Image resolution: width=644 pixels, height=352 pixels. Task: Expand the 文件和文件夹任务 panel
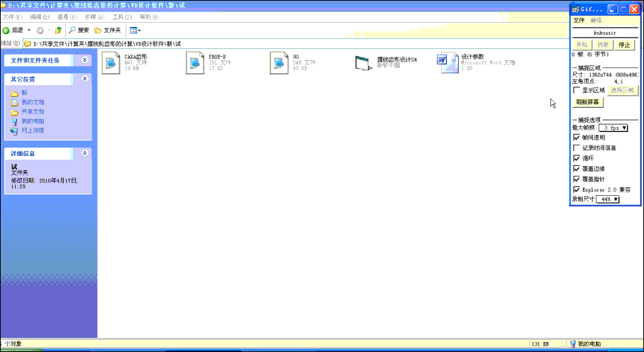coord(84,60)
